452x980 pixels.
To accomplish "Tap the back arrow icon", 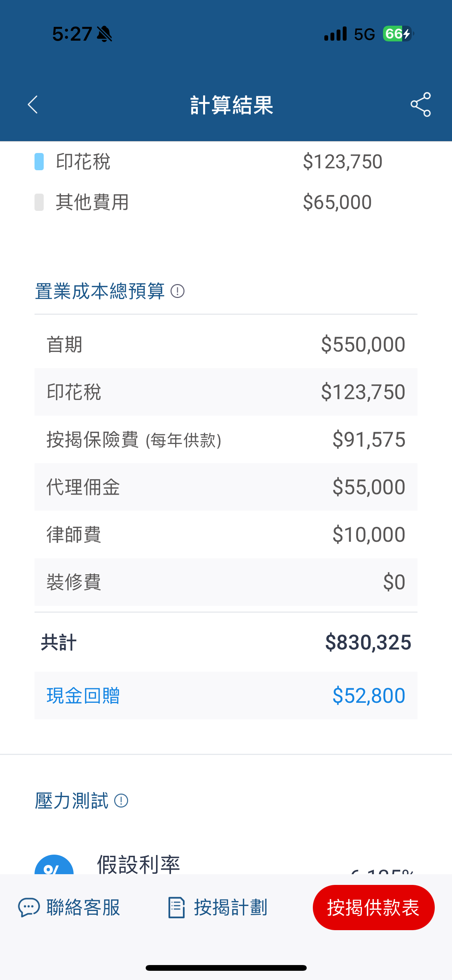I will (x=33, y=105).
